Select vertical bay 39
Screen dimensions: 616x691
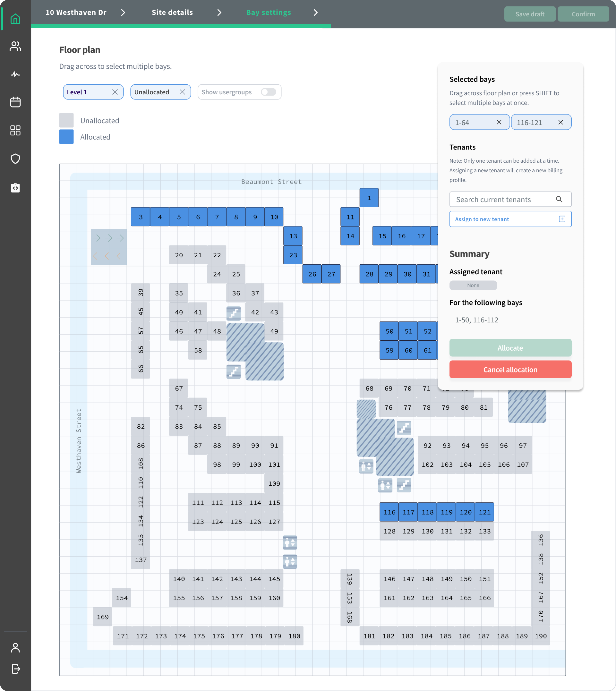tap(141, 293)
